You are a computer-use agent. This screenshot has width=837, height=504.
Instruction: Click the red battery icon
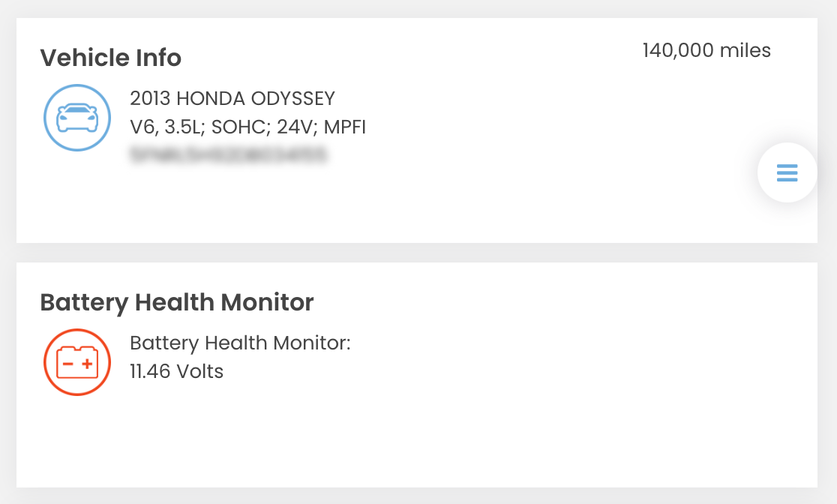(x=77, y=362)
